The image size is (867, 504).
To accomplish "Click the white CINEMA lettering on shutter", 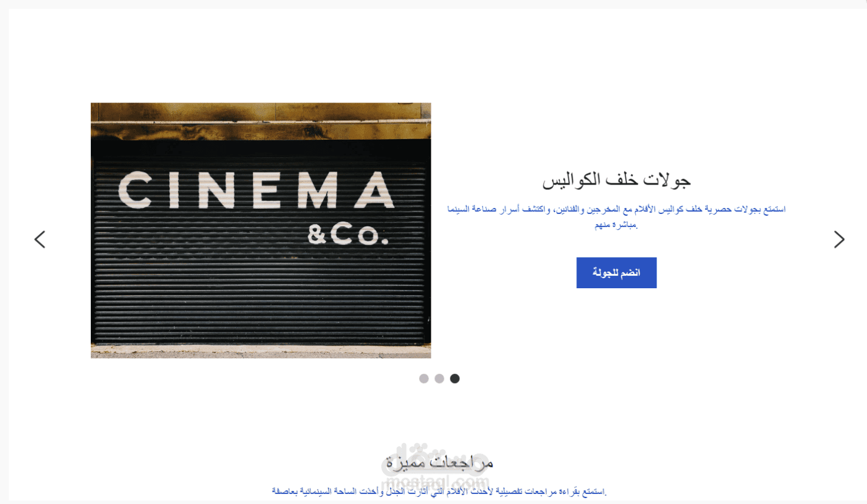I will point(256,190).
